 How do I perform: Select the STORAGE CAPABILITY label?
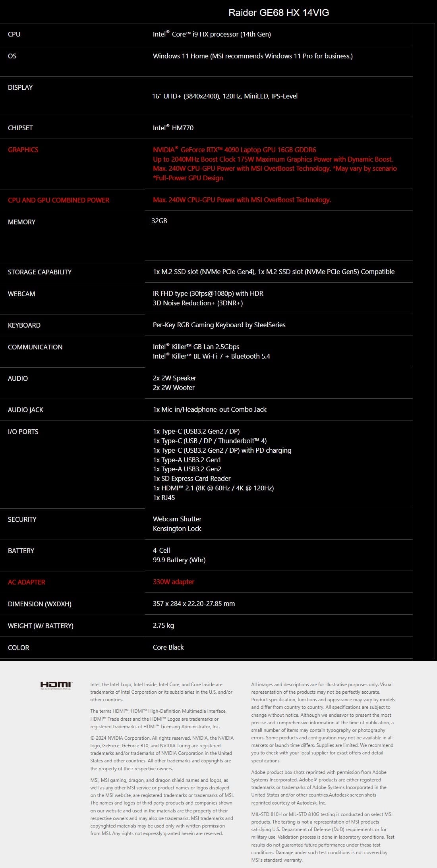tap(40, 272)
